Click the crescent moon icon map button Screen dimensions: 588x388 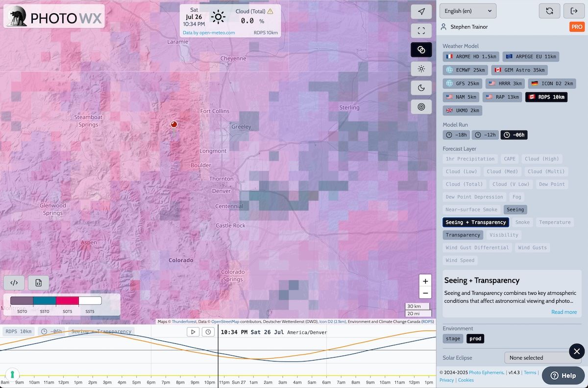[x=421, y=88]
